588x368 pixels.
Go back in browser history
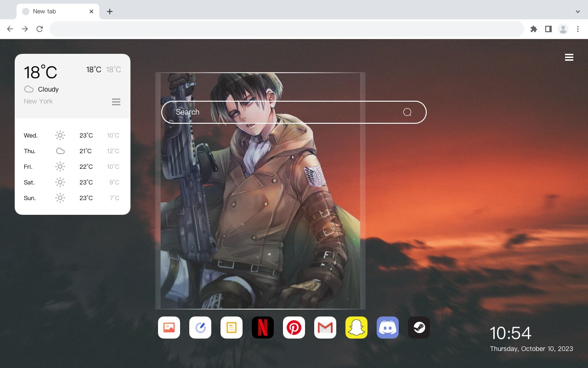pos(10,29)
